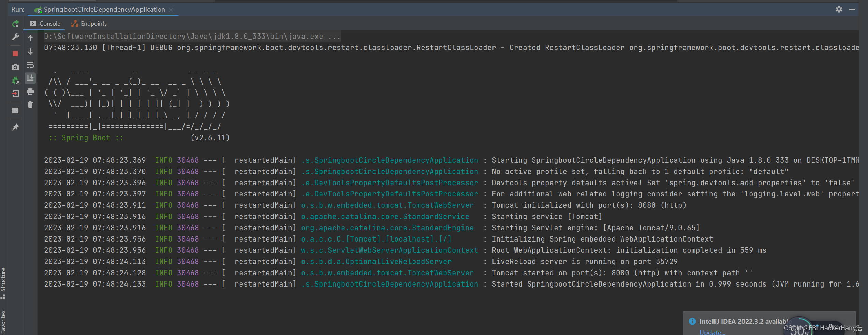This screenshot has width=868, height=335.
Task: Click 'o.s.b.d.a.OptionalLiveReloadServer' logger name
Action: tap(376, 262)
